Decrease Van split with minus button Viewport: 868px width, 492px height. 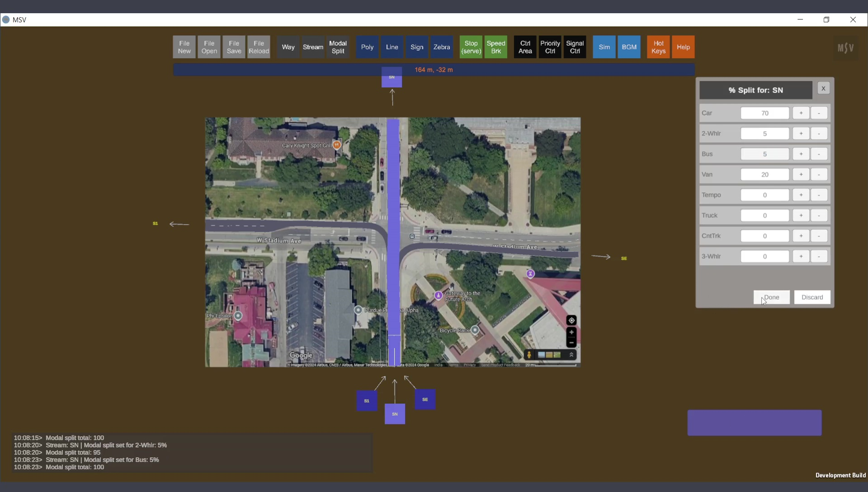point(819,175)
